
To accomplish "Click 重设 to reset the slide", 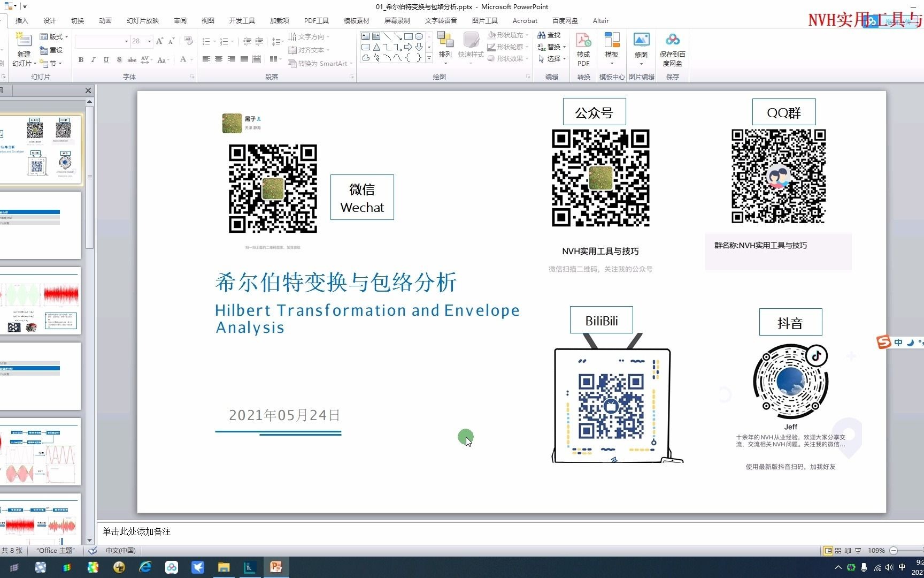I will [x=51, y=50].
